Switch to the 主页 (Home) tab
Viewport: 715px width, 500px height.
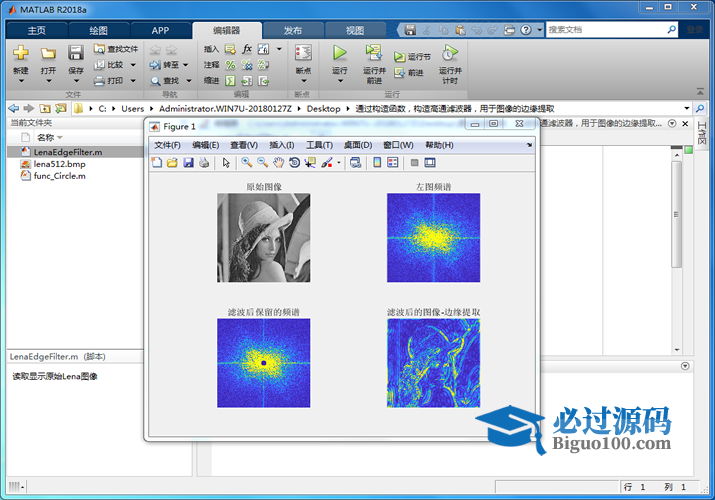coord(36,31)
